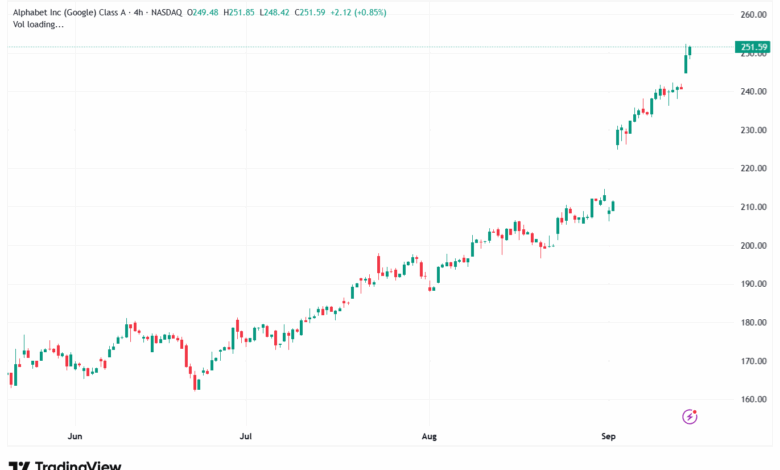Viewport: 780px width, 470px height.
Task: Click the green 251.59 current price tag
Action: click(x=751, y=47)
